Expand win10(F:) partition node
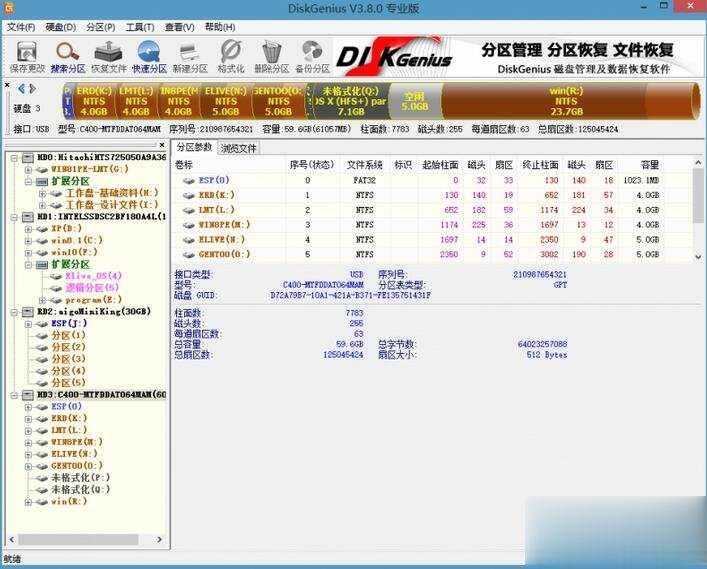This screenshot has height=569, width=707. 28,252
